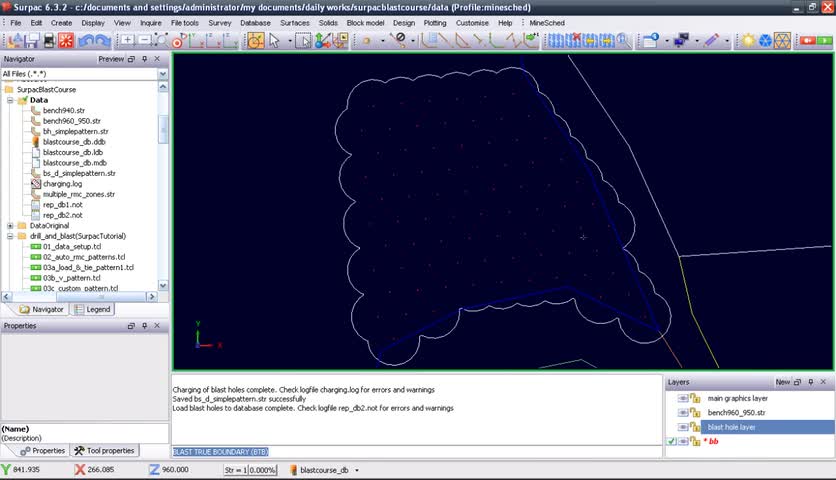
Task: Click the Zoom out (minus) icon
Action: pyautogui.click(x=144, y=41)
